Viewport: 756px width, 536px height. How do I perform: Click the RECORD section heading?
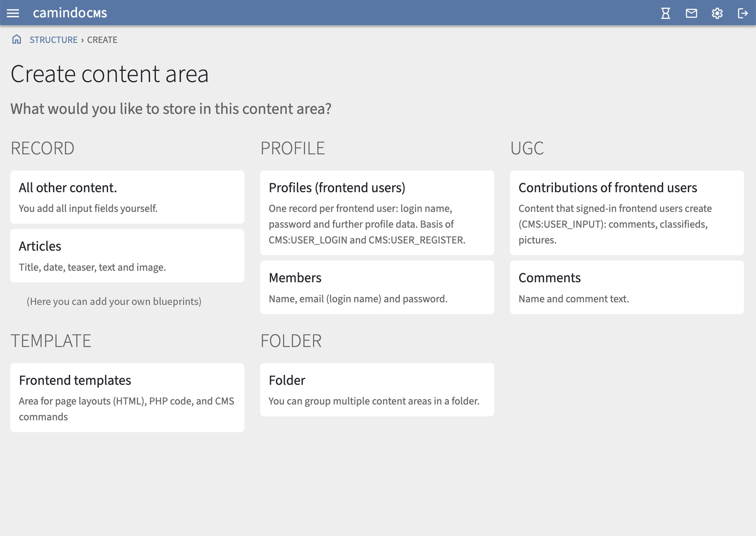pyautogui.click(x=42, y=148)
